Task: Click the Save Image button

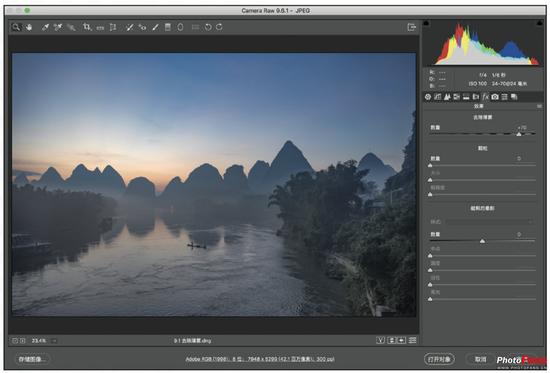Action: tap(32, 359)
